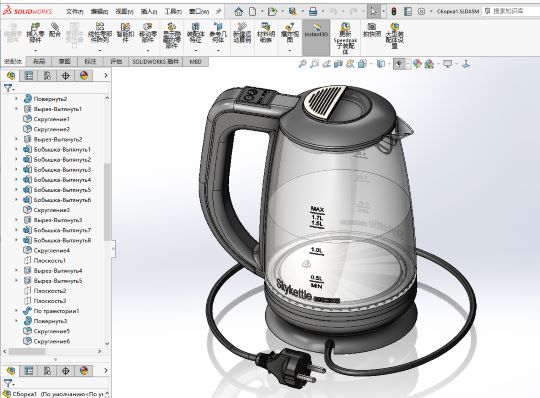The image size is (540, 398).
Task: Open the filter dropdown above the feature tree
Action: point(9,88)
